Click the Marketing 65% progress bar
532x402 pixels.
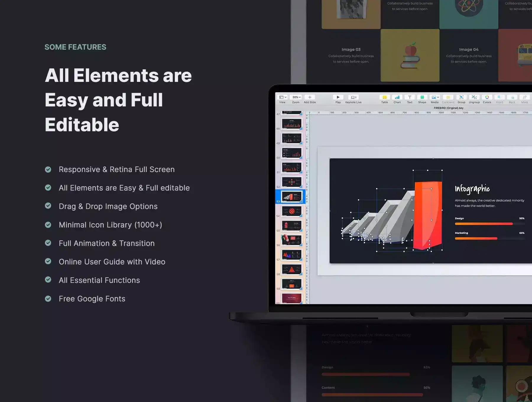click(476, 238)
